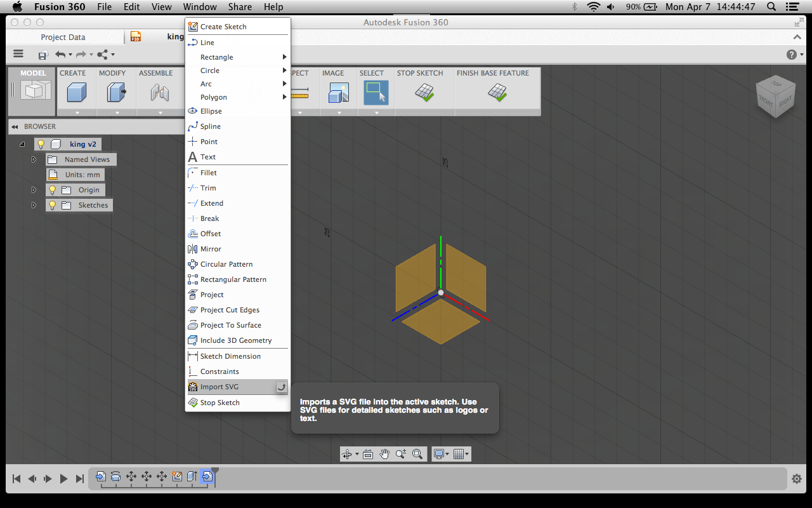812x508 pixels.
Task: Select the Orbit navigation tool
Action: (347, 454)
